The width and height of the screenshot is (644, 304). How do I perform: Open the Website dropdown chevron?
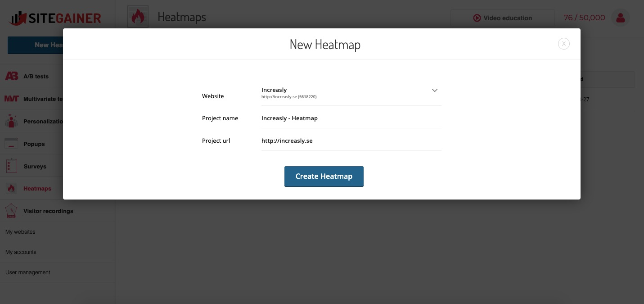click(x=435, y=90)
